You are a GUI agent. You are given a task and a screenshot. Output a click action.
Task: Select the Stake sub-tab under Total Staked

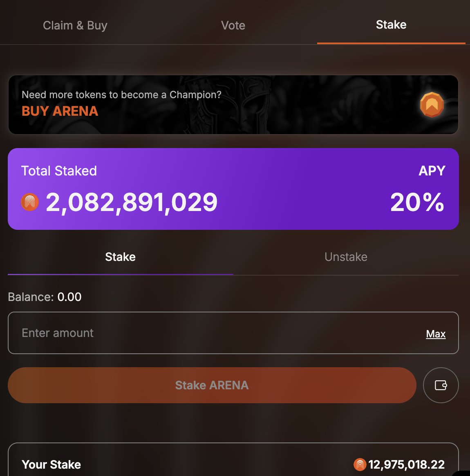click(120, 257)
